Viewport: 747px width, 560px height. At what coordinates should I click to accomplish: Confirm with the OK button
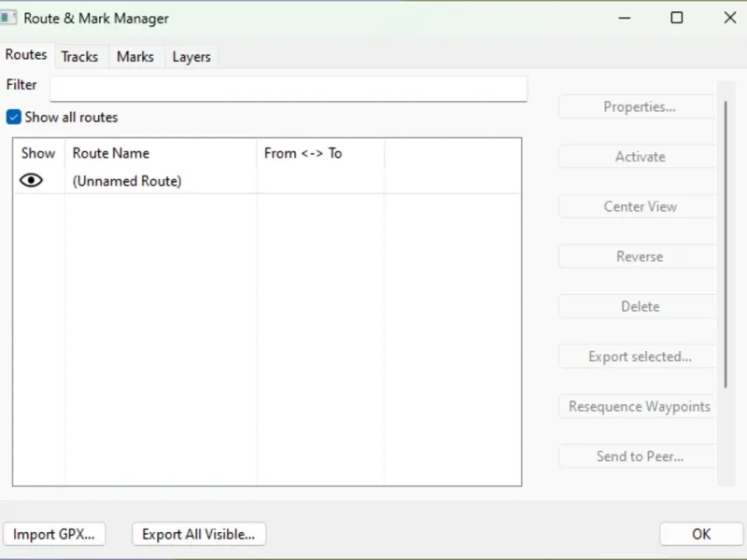coord(701,534)
